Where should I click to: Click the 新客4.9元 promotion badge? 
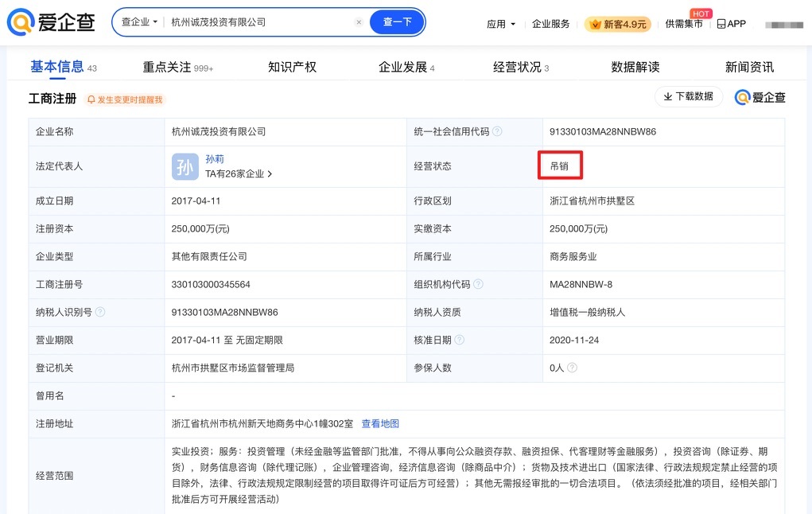click(618, 25)
